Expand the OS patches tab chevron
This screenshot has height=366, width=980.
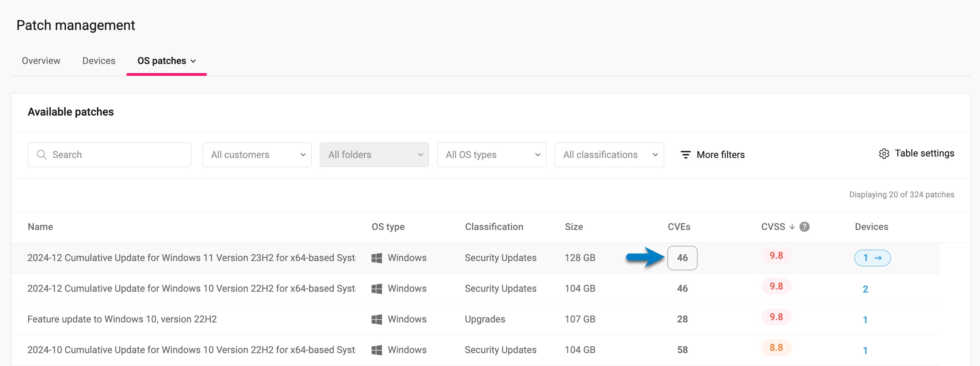[193, 61]
